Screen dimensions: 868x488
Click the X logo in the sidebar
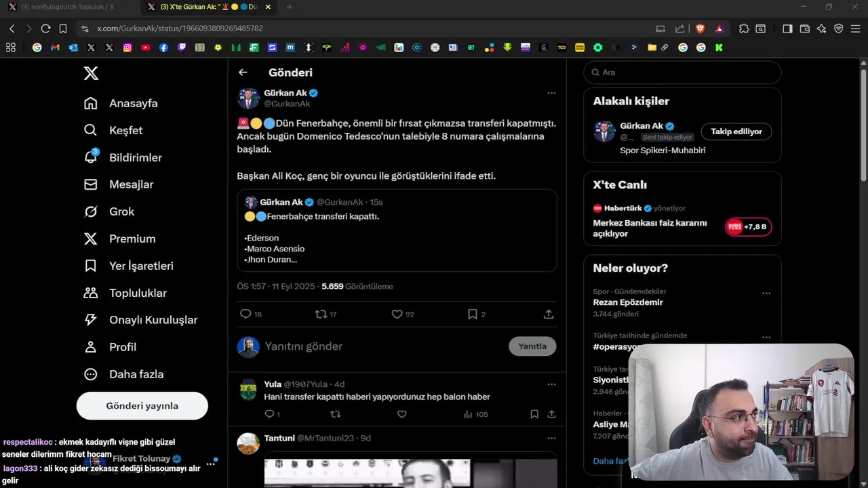(91, 73)
